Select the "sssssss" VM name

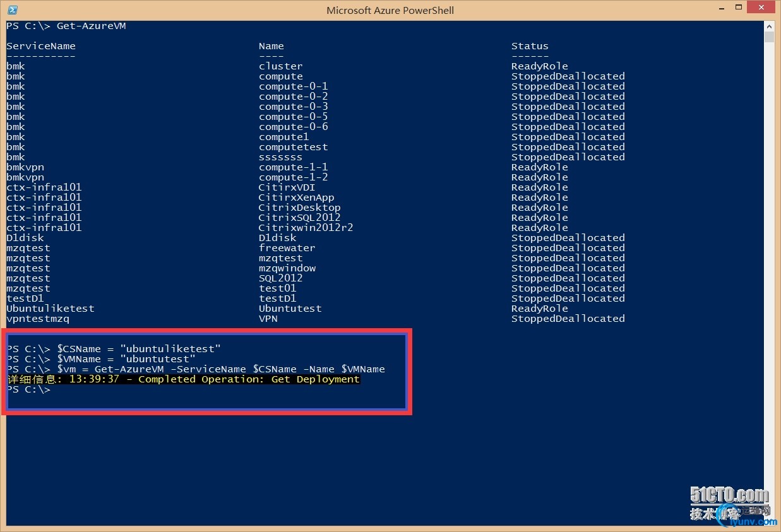pyautogui.click(x=281, y=157)
